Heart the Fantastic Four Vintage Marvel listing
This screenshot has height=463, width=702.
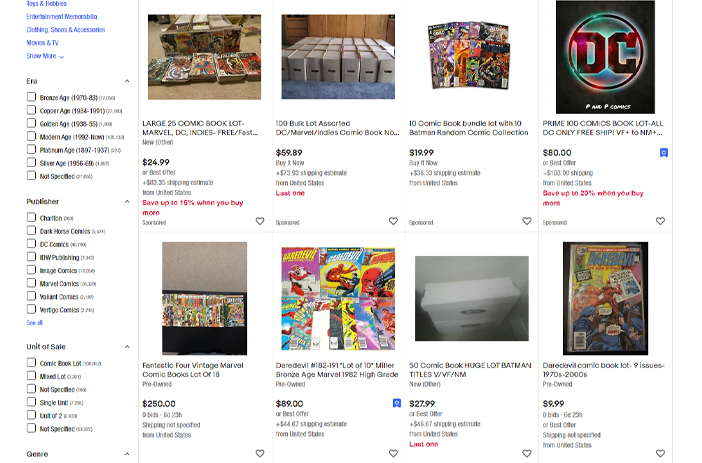point(260,454)
